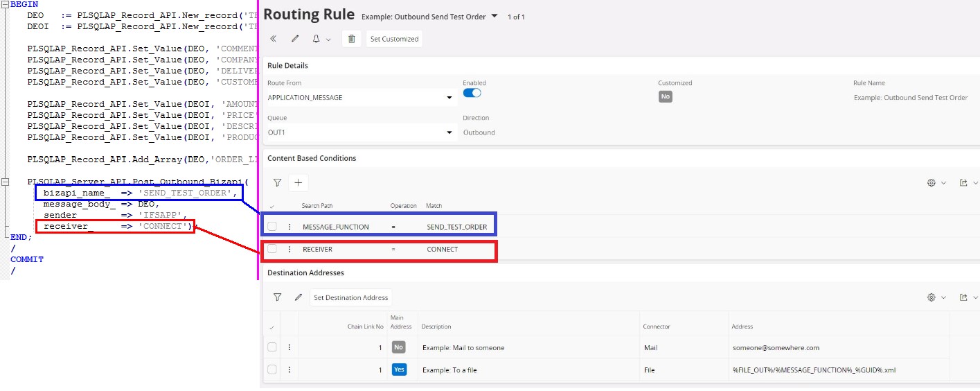Open the three-dot menu for the RECEIVER row
This screenshot has width=980, height=391.
pyautogui.click(x=289, y=250)
